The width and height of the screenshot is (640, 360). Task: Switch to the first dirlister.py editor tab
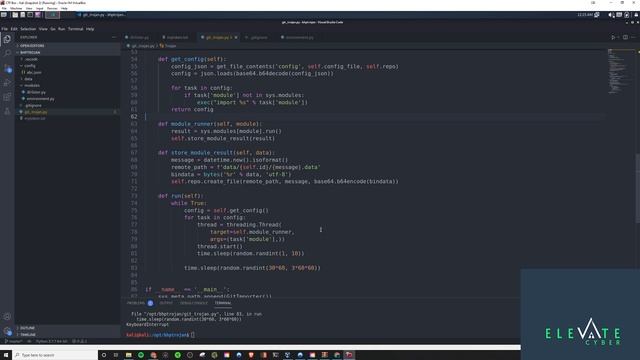(138, 38)
